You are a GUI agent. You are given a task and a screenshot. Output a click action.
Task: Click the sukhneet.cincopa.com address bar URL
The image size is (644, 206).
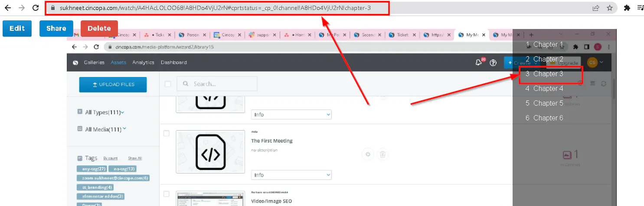click(x=215, y=8)
